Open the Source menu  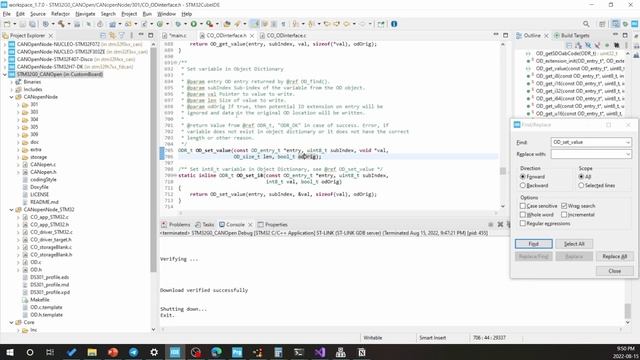(38, 14)
